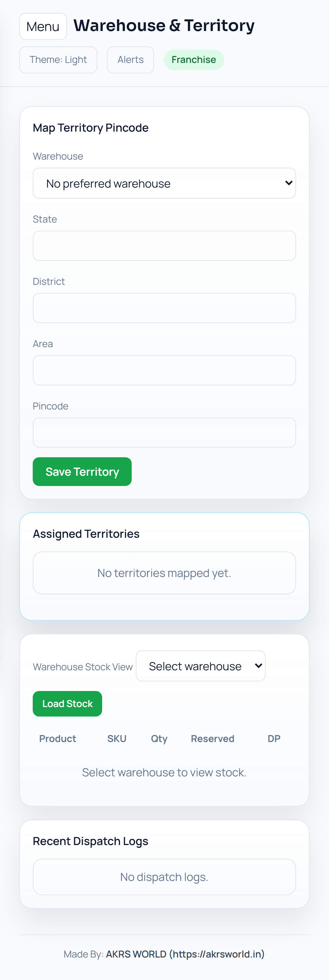Image resolution: width=329 pixels, height=980 pixels.
Task: Toggle the Theme: Light switch
Action: click(58, 60)
